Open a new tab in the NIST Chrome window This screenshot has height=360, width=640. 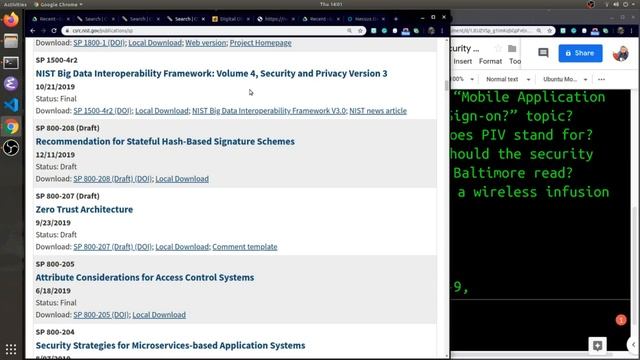click(396, 19)
